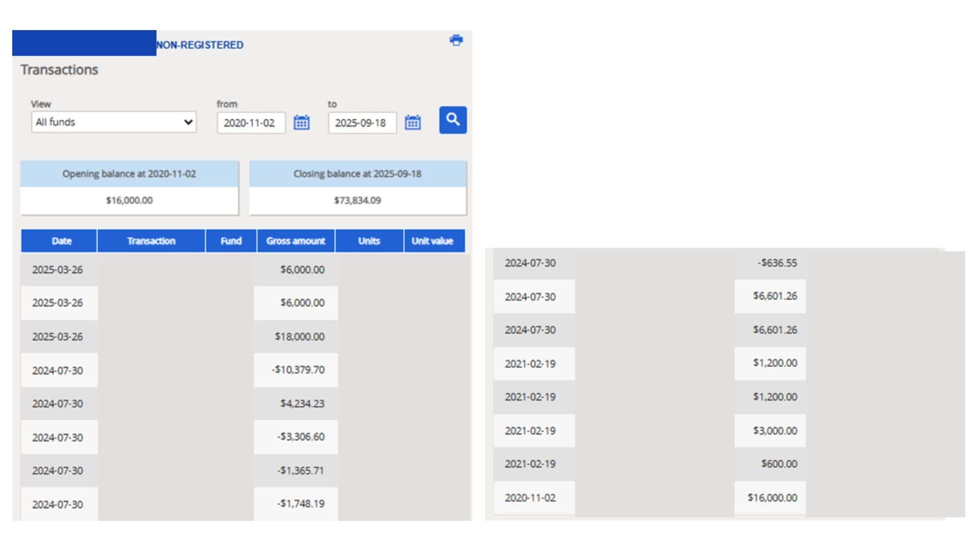Click the from date field 2020-11-02
Screen dimensions: 980x551
point(251,123)
